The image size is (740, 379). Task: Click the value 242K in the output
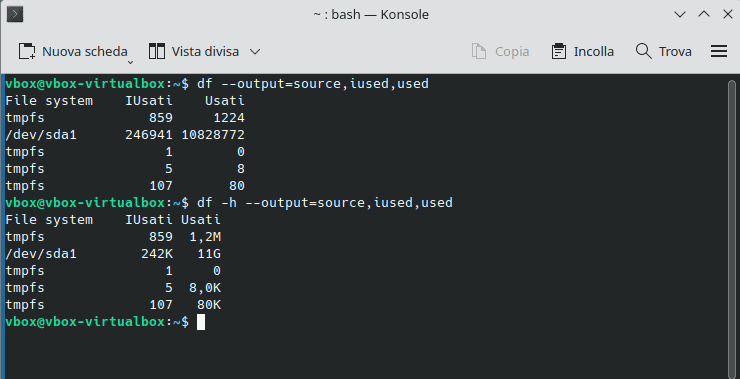coord(157,254)
